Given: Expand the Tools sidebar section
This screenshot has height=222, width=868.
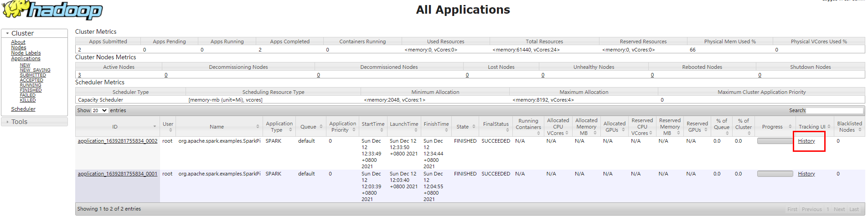Looking at the screenshot, I should 35,122.
